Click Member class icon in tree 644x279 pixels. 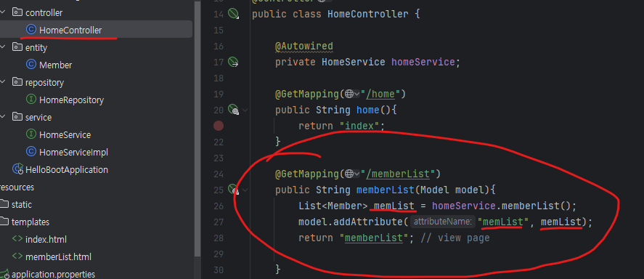30,65
